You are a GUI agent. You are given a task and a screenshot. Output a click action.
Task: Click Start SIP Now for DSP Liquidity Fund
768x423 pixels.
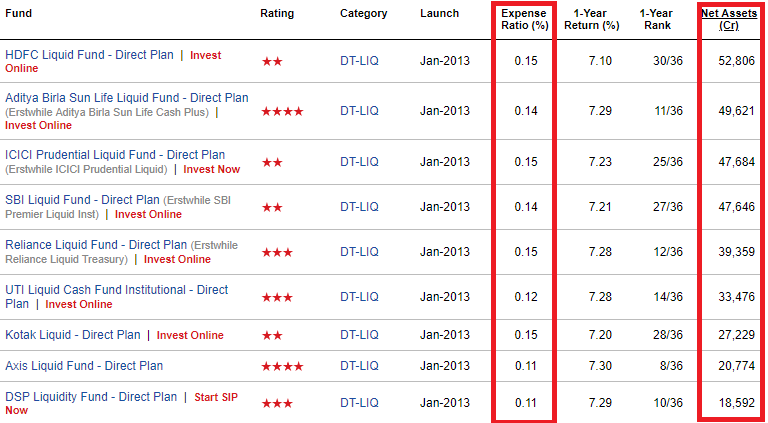[121, 403]
